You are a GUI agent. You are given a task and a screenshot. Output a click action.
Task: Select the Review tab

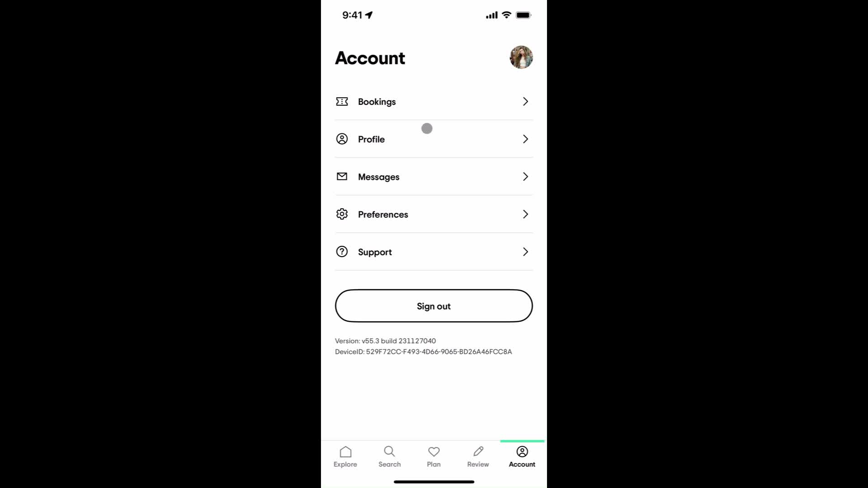click(x=477, y=456)
